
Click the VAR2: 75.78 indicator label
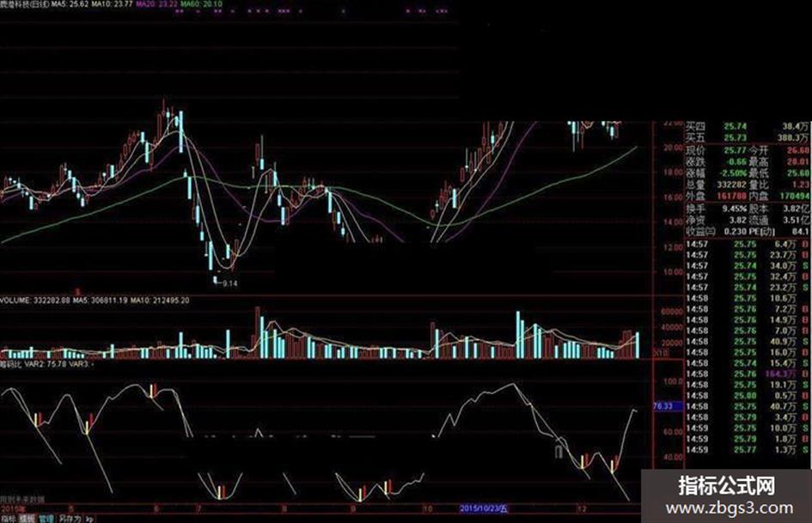tap(45, 364)
